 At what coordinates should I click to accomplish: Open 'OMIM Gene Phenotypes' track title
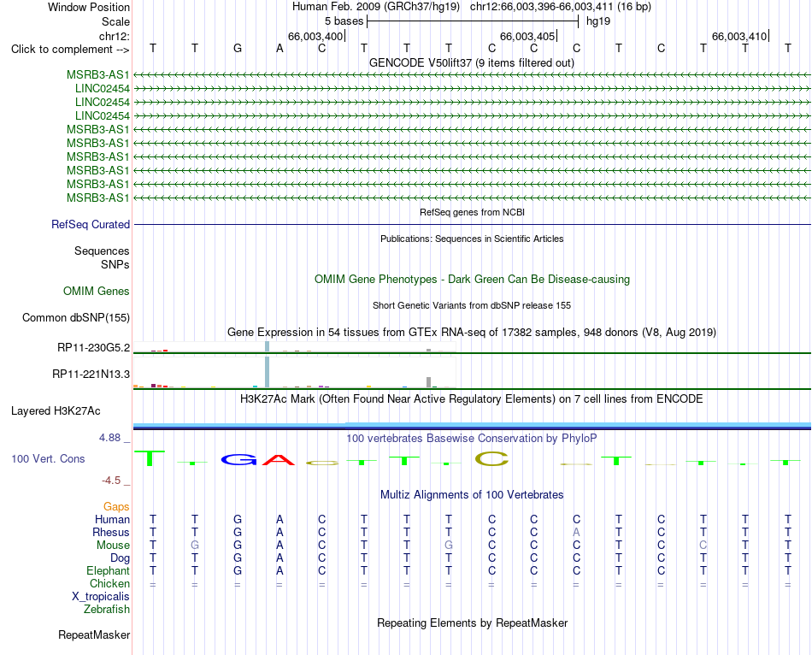(472, 279)
